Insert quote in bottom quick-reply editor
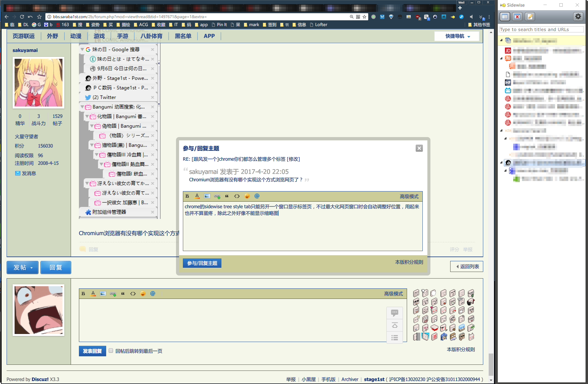Viewport: 588px width, 384px height. (x=123, y=294)
